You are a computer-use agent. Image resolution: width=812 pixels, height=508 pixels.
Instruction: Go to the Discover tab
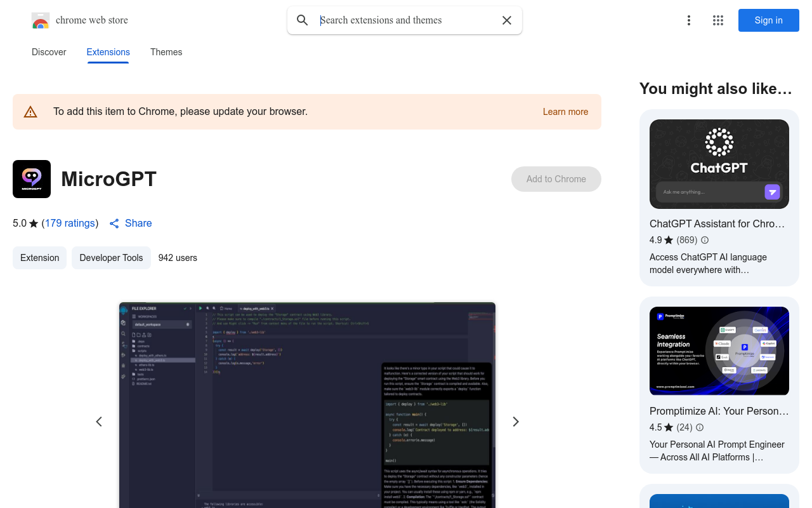click(x=49, y=52)
